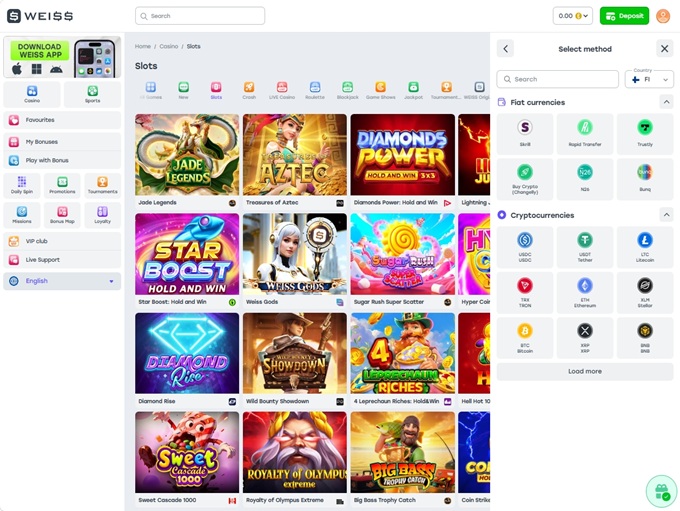Go back in the Select method panel
The image size is (680, 511).
(x=505, y=49)
